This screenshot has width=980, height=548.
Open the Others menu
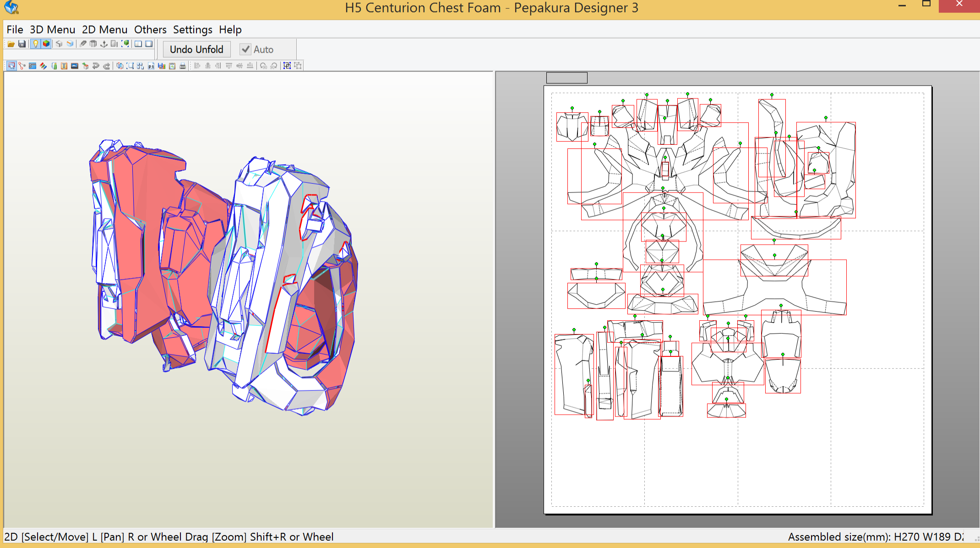(150, 29)
